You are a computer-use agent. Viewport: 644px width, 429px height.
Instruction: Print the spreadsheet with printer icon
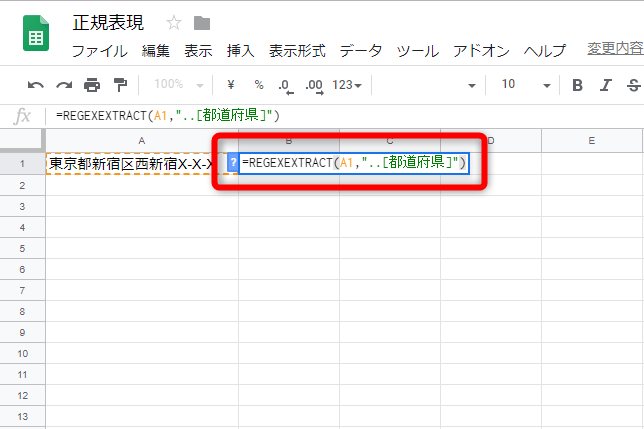point(92,85)
